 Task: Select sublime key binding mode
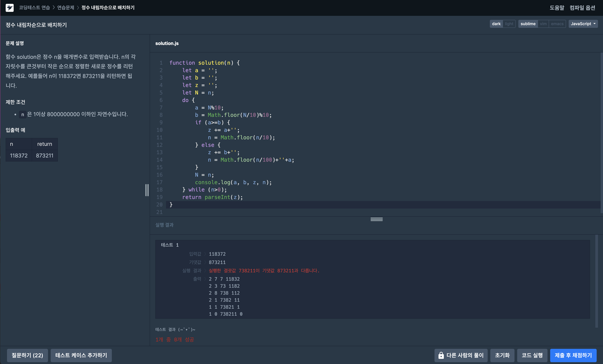[x=528, y=24]
